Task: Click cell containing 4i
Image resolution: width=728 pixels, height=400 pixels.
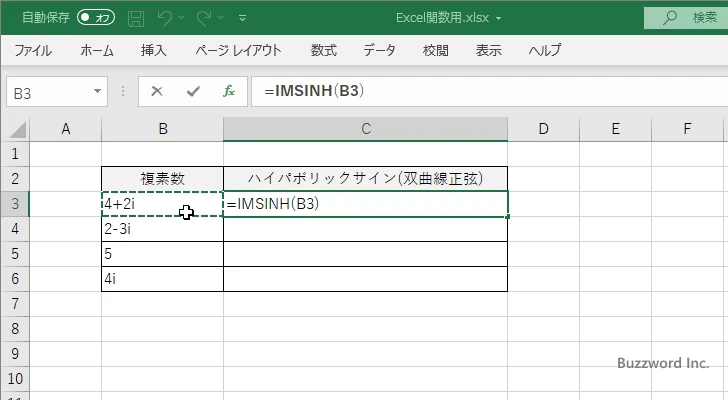Action: coord(162,279)
